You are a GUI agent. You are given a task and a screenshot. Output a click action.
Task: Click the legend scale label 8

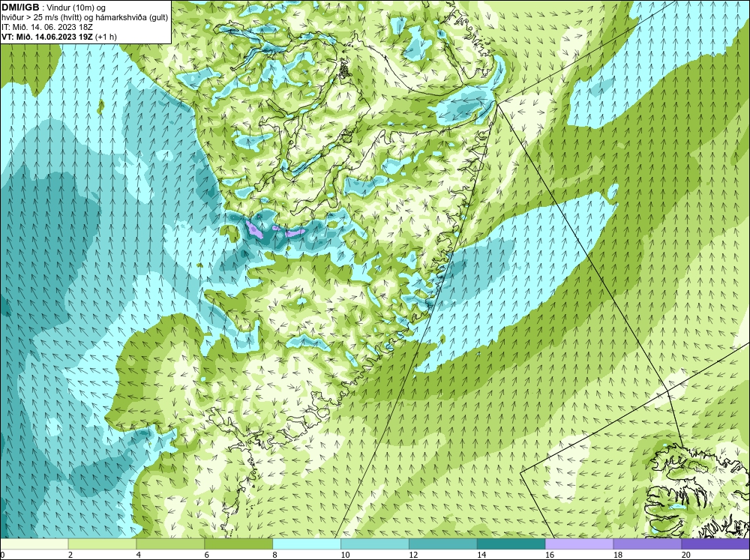tap(275, 555)
